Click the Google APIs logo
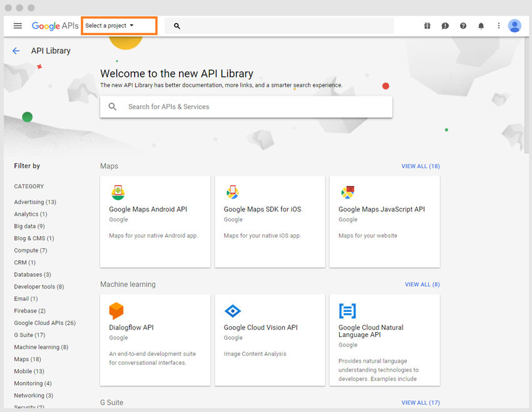 (x=55, y=26)
